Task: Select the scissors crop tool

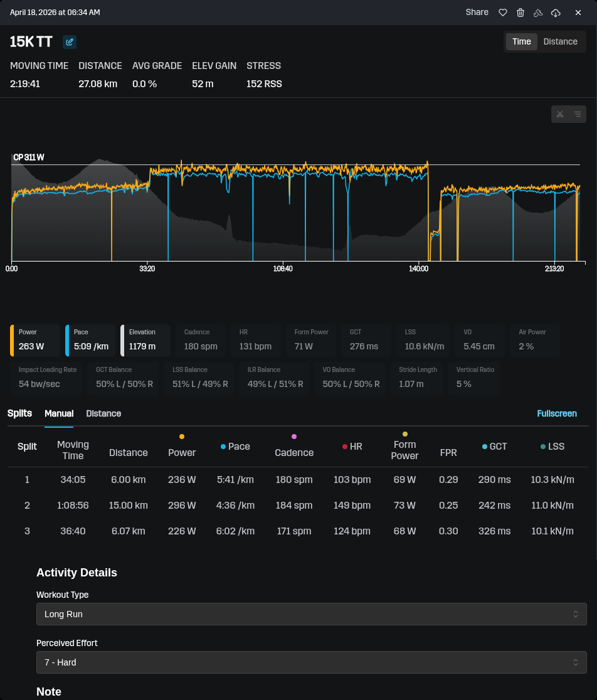Action: point(560,114)
